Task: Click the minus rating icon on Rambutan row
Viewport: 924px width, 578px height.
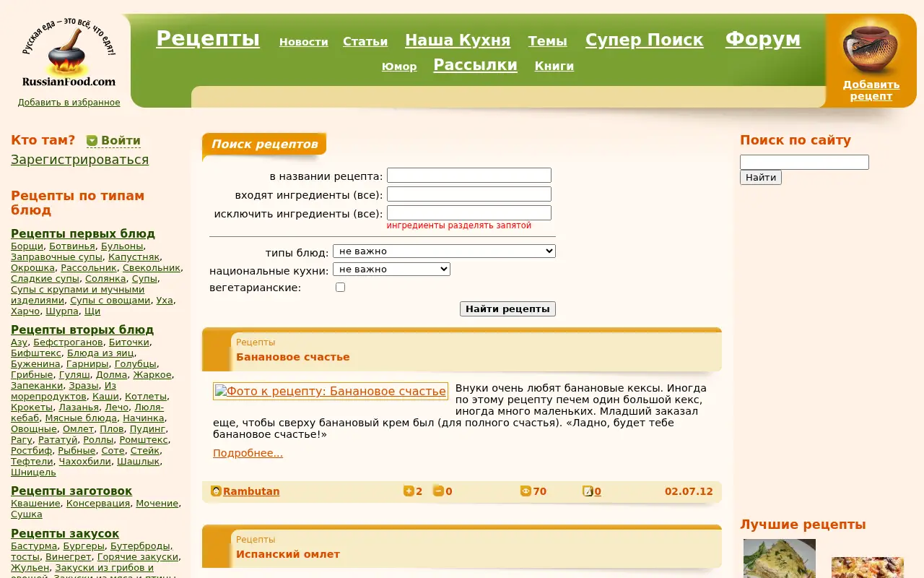Action: [438, 491]
